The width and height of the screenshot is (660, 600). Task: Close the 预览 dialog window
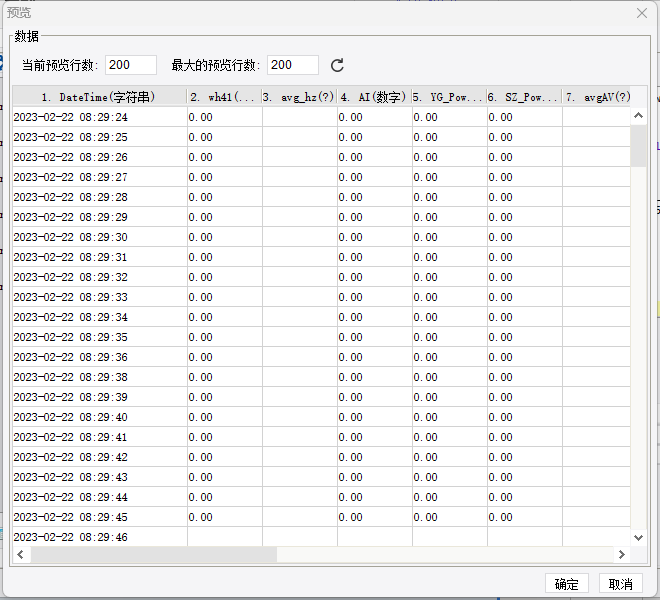(641, 13)
